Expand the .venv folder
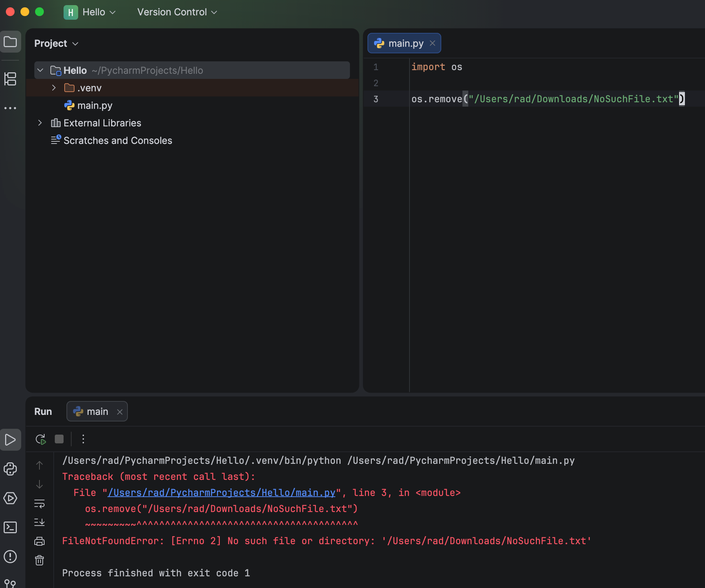Image resolution: width=705 pixels, height=588 pixels. [54, 88]
